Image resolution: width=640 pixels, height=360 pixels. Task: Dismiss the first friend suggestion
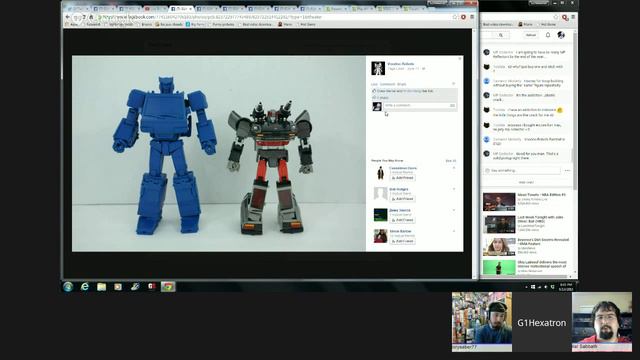click(454, 168)
